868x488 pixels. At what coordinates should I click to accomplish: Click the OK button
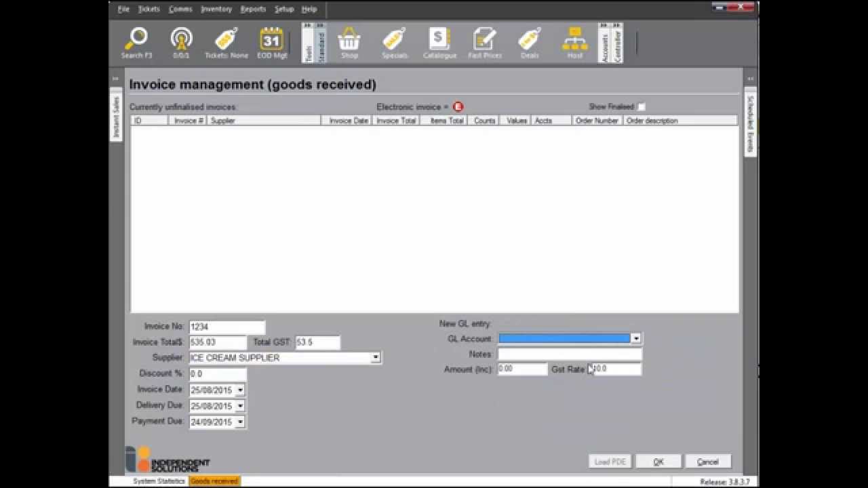(x=658, y=462)
